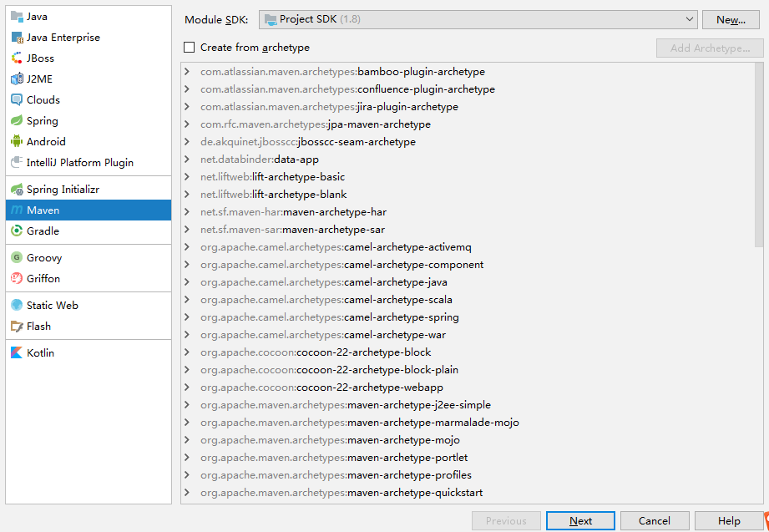Select camel-archetype-java row
Screen dimensions: 769x532
tap(468, 282)
